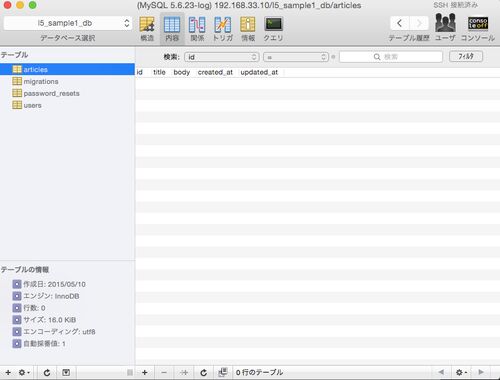This screenshot has height=380, width=500.
Task: Click the creation date 2015/05/10 info row
Action: [49, 284]
